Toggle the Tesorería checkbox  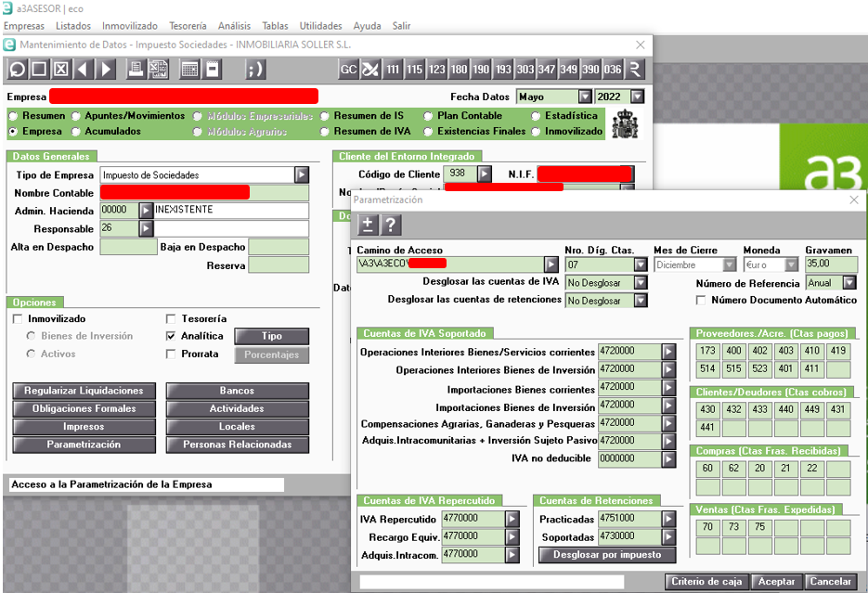click(x=171, y=319)
